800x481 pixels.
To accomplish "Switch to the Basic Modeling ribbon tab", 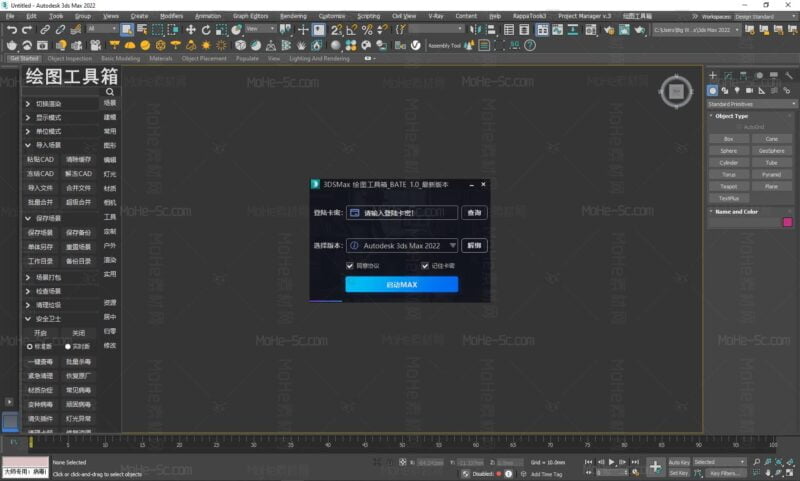I will (x=120, y=59).
